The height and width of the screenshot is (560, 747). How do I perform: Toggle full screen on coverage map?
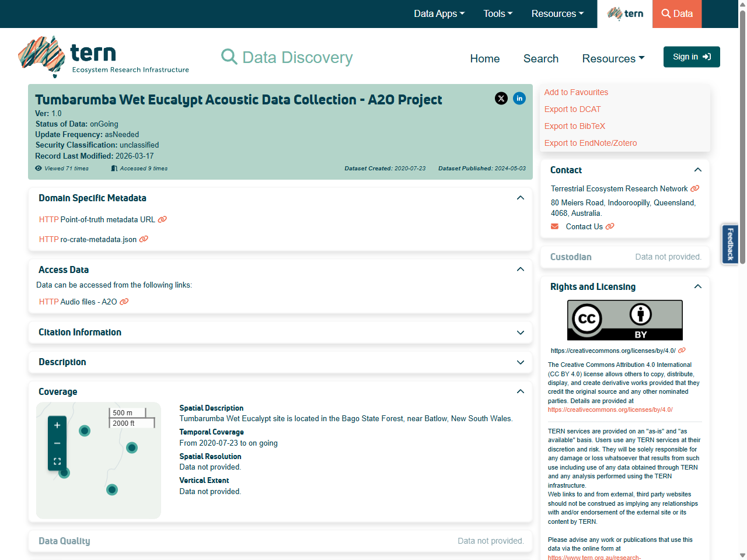57,461
